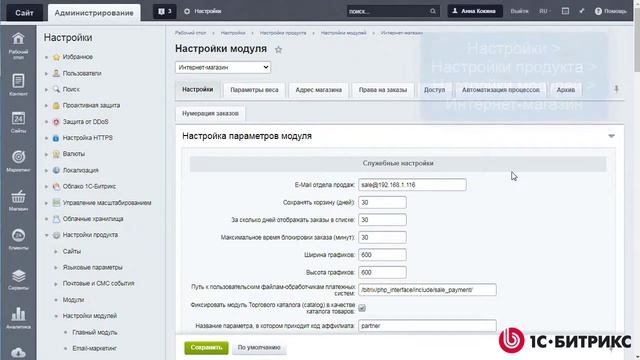Screen dimensions: 640x360
Task: Open the Помощь help icon
Action: point(598,11)
